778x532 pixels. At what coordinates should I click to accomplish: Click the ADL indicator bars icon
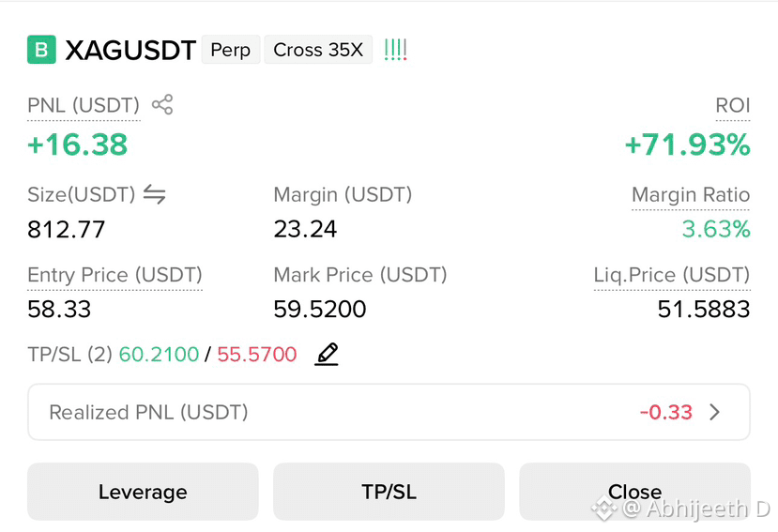(x=395, y=50)
